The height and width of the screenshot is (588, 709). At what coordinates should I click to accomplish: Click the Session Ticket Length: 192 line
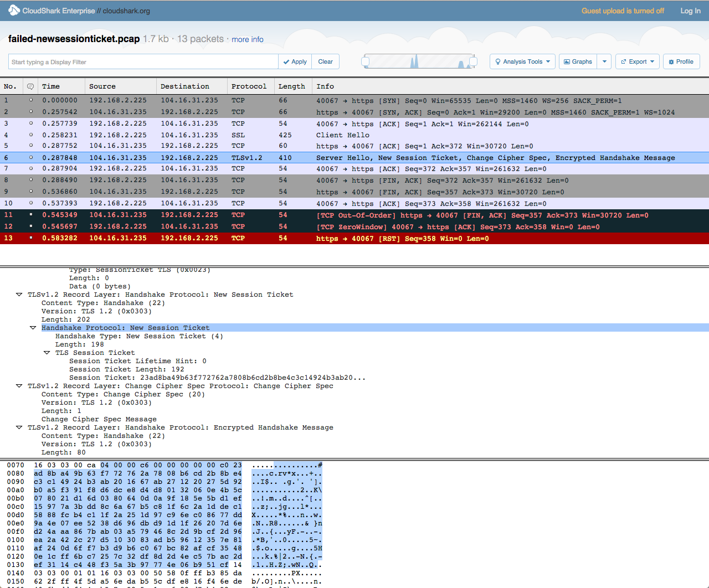[x=127, y=369]
